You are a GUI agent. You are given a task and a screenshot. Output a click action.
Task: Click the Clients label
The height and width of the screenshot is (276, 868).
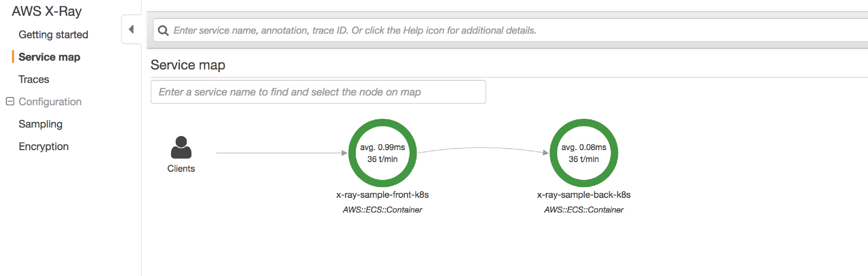click(x=181, y=169)
